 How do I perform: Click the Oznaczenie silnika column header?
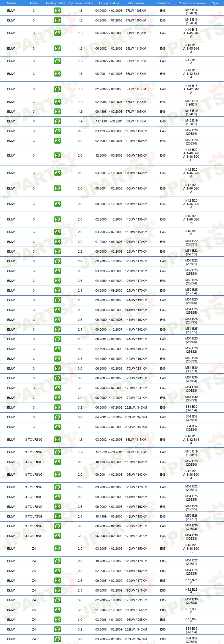tap(192, 3)
